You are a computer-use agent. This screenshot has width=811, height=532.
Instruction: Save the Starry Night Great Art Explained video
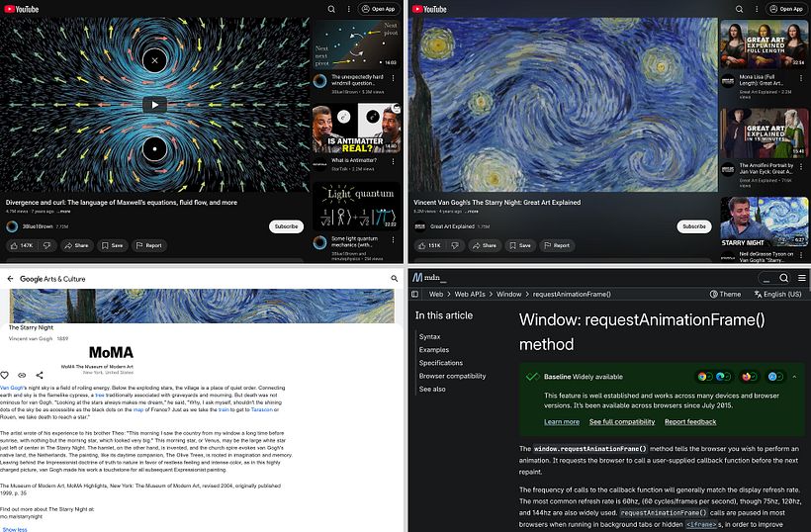[x=520, y=245]
